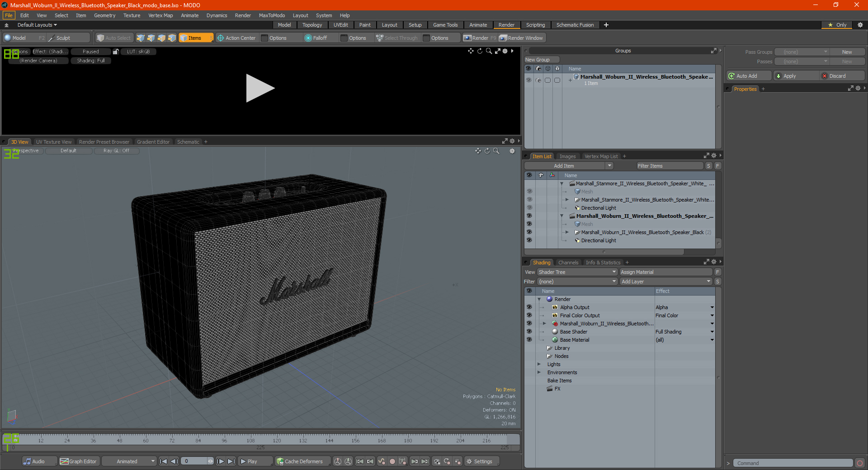Open Action Center tool

pyautogui.click(x=236, y=38)
